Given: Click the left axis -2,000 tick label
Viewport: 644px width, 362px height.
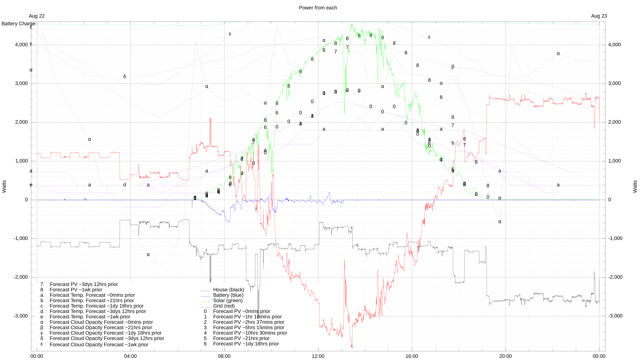Looking at the screenshot, I should (21, 277).
